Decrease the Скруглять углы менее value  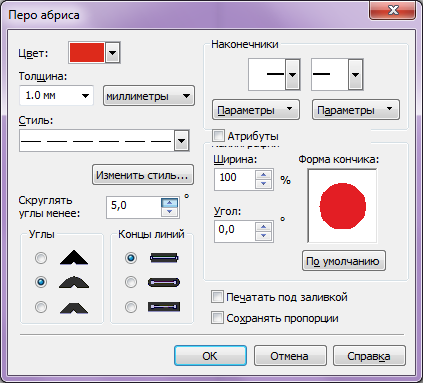[170, 212]
